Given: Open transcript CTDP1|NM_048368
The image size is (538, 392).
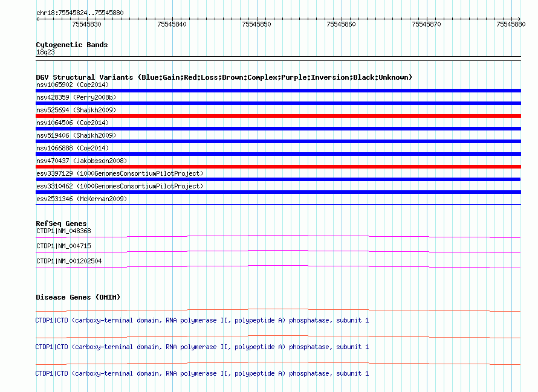Looking at the screenshot, I should 63,231.
